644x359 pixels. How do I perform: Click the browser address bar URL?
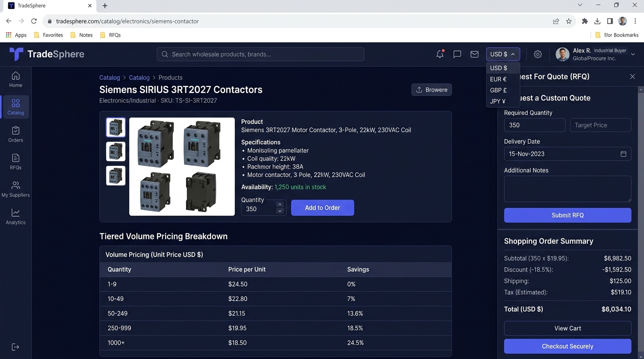pos(127,21)
